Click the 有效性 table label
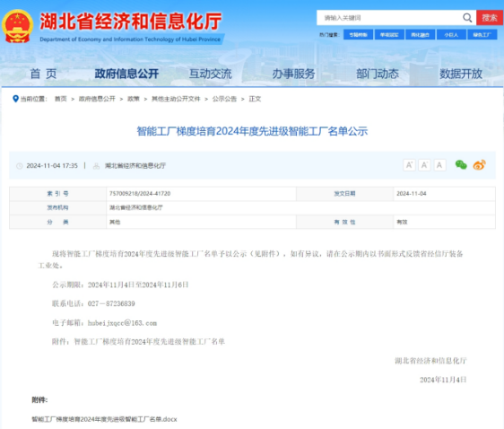504x429 pixels. [x=344, y=222]
